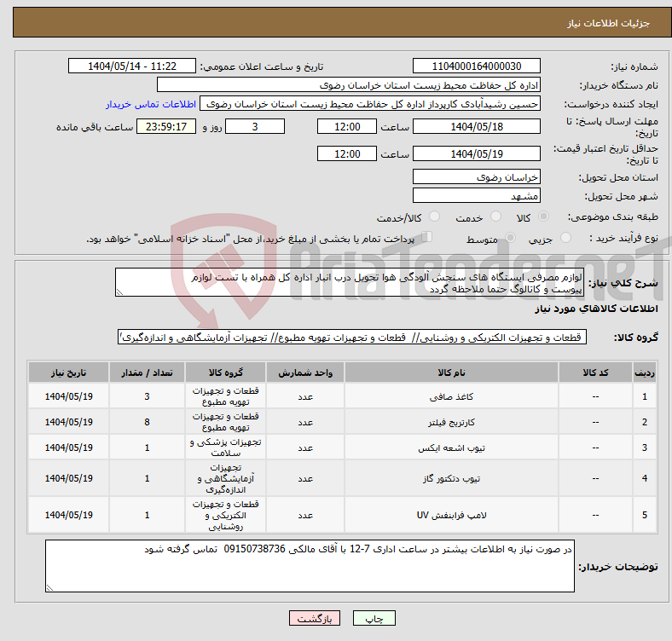Screen dimensions: 672x641
Task: Click the شماره نیاز field 1104000164000030
Action: 477,66
